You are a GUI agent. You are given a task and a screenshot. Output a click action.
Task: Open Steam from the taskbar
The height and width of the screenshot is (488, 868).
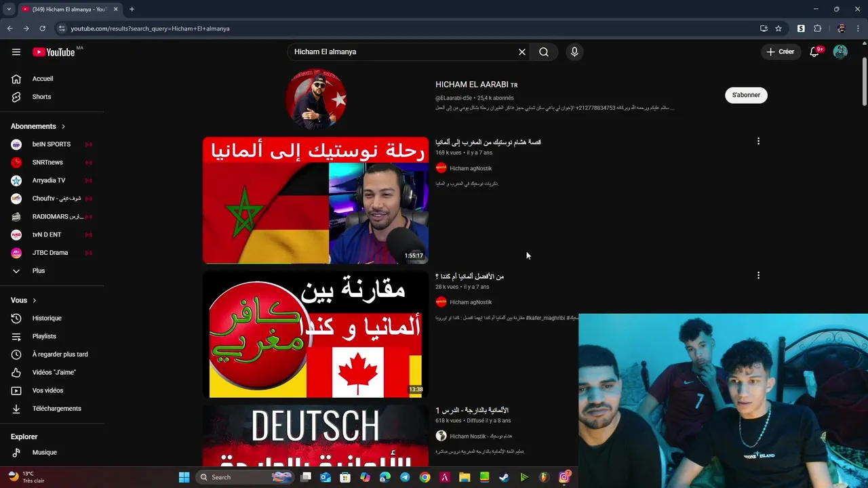click(x=504, y=477)
